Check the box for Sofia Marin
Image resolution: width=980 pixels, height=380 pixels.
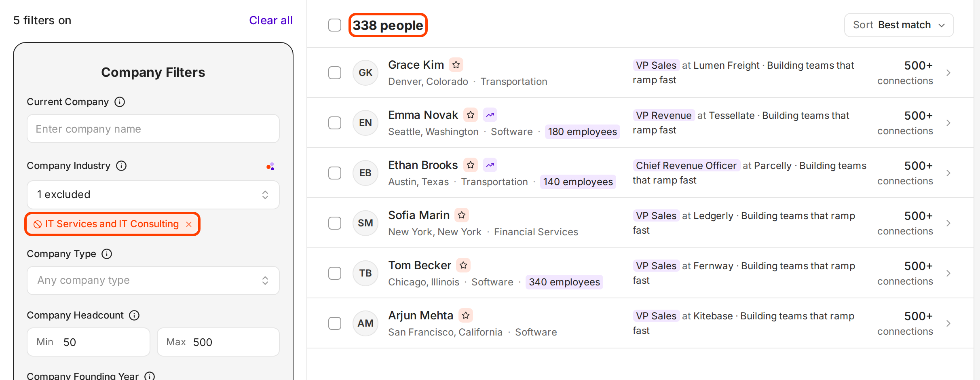coord(335,223)
